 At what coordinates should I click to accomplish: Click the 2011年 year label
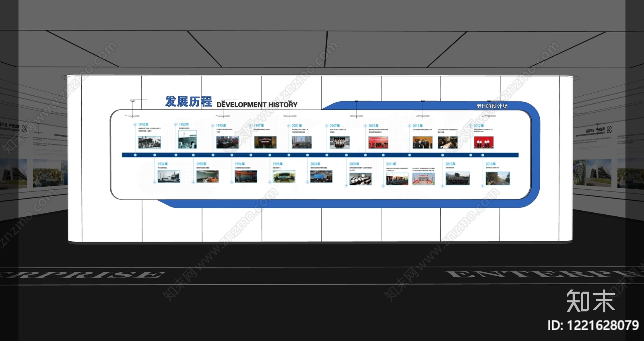391,164
